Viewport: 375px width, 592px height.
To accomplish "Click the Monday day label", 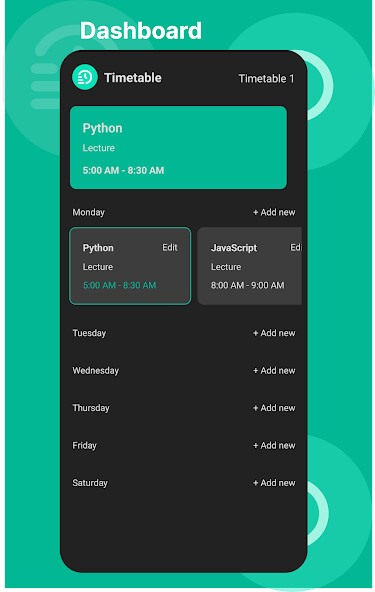I will pyautogui.click(x=88, y=213).
